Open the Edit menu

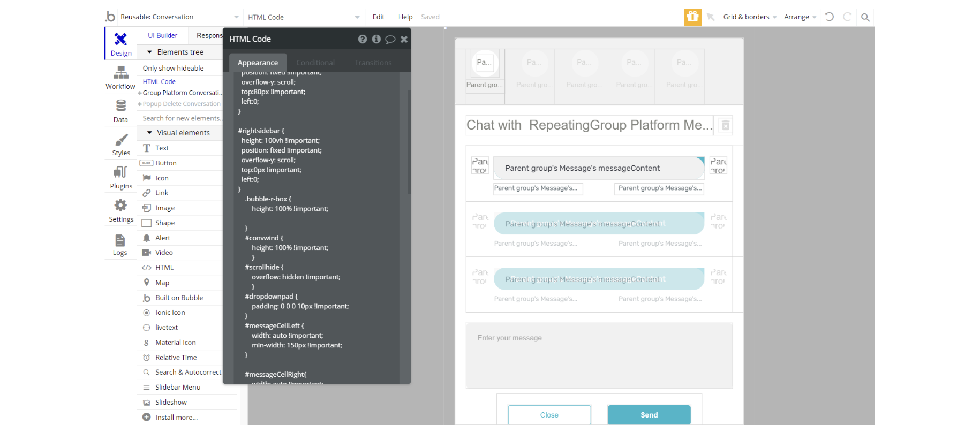pos(378,17)
